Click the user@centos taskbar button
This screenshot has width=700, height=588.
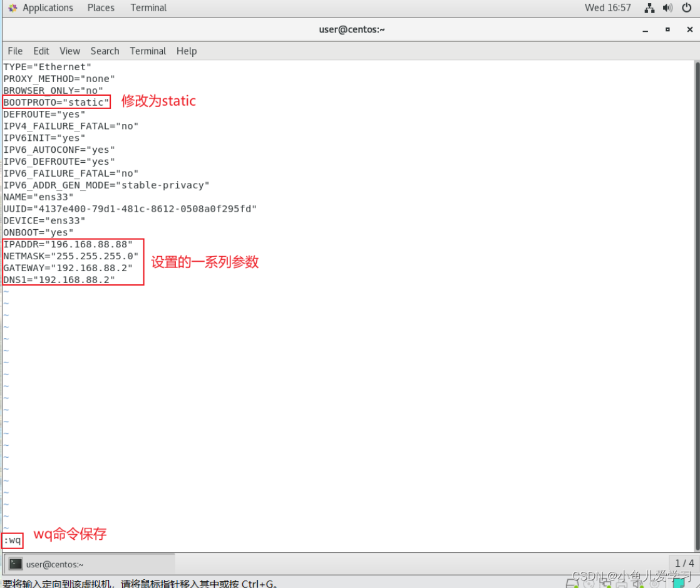coord(89,564)
